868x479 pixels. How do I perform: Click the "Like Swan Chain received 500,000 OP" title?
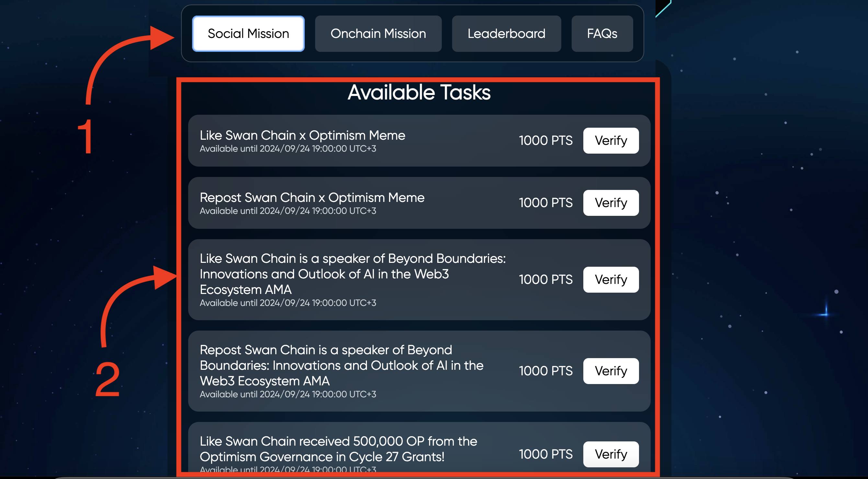pyautogui.click(x=338, y=449)
